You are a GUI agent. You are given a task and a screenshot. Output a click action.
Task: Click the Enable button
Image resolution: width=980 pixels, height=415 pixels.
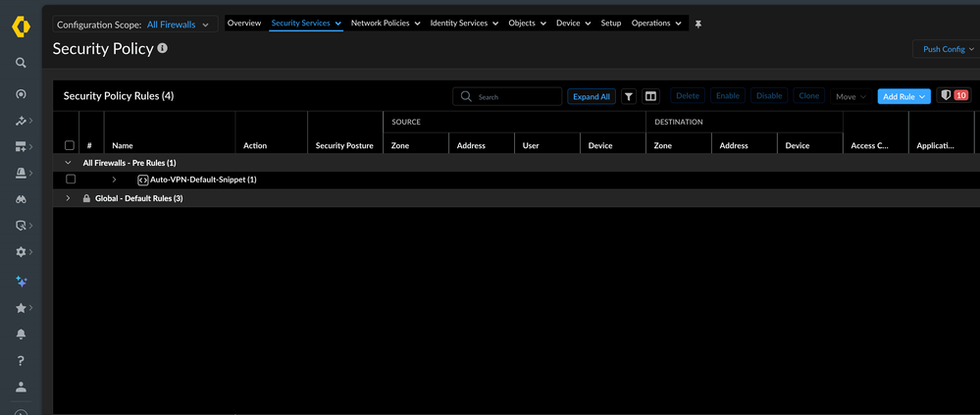(x=728, y=95)
